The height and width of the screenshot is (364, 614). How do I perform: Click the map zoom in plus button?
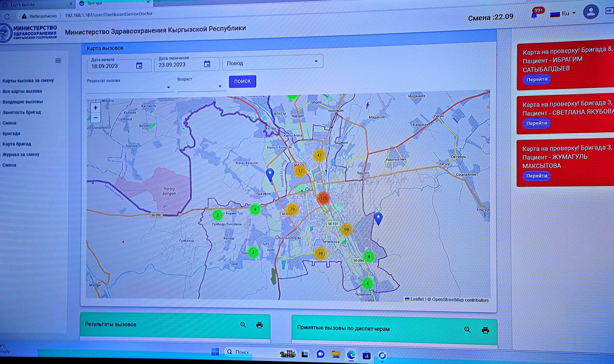click(x=95, y=108)
